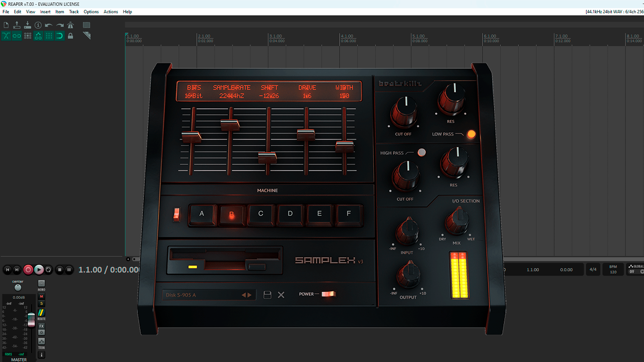Screen dimensions: 644x362
Task: Mute the master track with M
Action: (x=41, y=296)
